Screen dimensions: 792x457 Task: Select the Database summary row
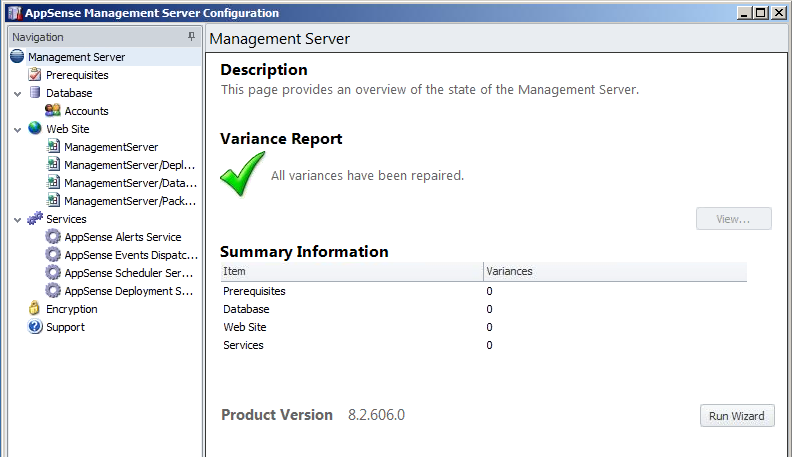[x=483, y=309]
